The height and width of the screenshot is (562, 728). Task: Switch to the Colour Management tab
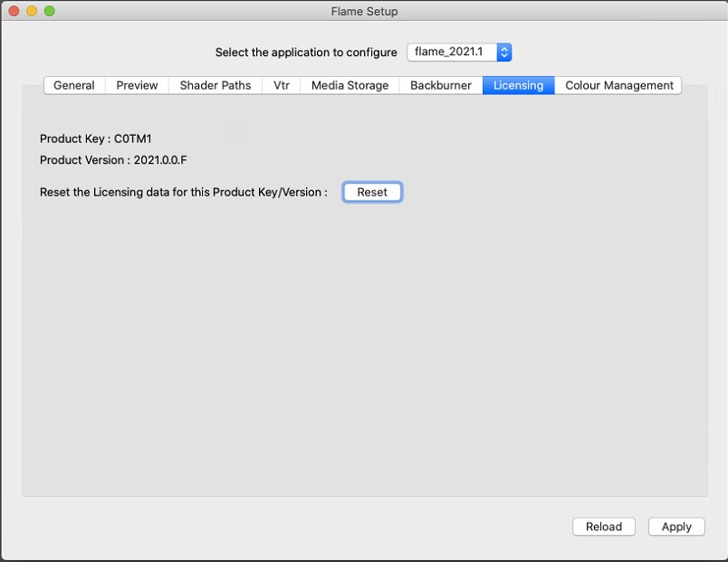pyautogui.click(x=618, y=85)
